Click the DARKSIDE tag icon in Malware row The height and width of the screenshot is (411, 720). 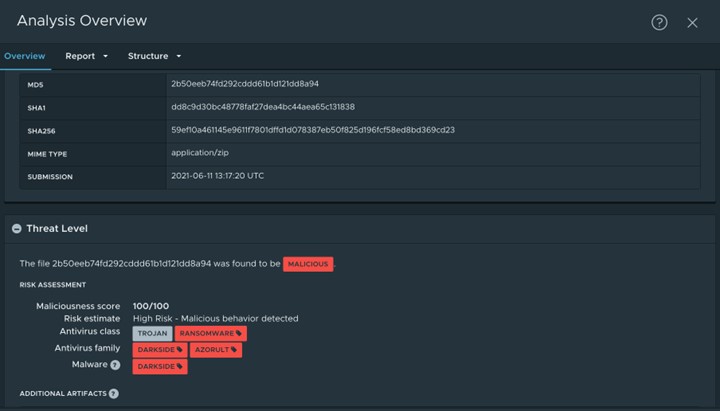180,367
